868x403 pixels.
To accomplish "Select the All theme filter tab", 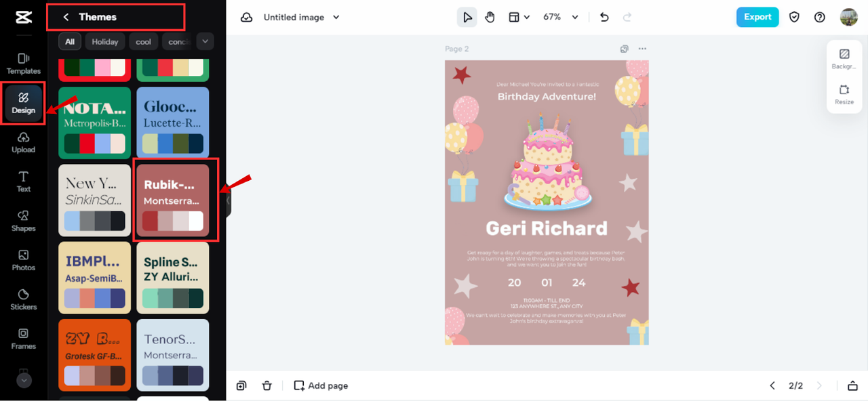I will point(69,41).
